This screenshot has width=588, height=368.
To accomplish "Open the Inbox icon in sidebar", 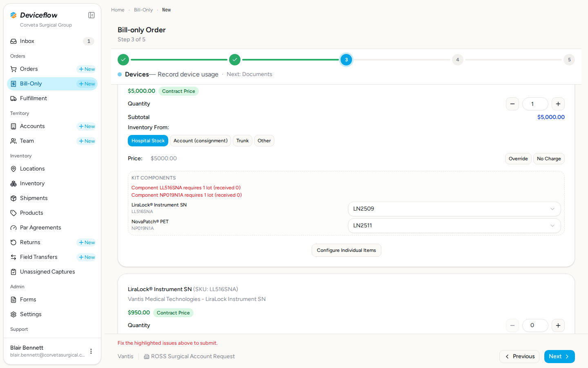I will [13, 41].
